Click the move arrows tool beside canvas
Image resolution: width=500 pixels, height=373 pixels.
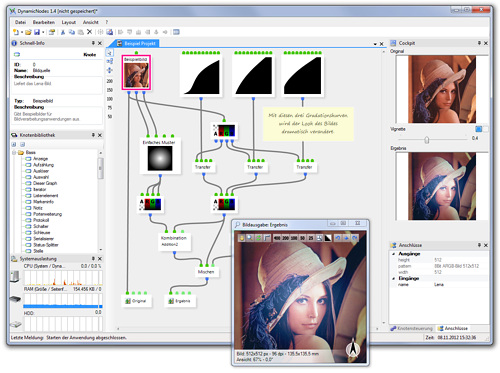click(x=110, y=70)
